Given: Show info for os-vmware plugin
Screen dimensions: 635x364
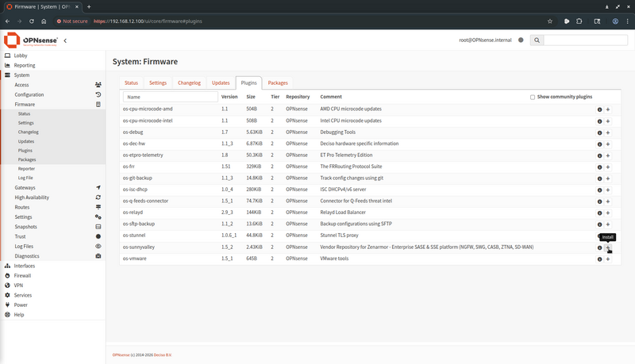Looking at the screenshot, I should point(600,259).
